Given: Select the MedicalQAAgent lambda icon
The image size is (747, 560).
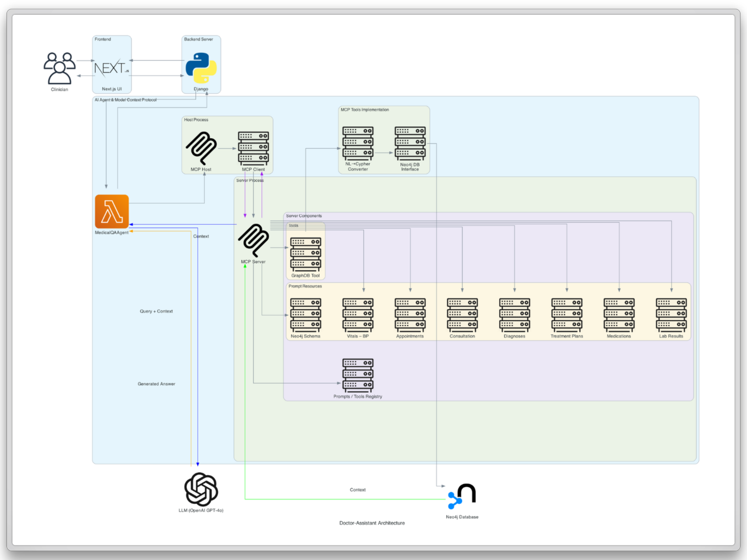Looking at the screenshot, I should click(112, 212).
